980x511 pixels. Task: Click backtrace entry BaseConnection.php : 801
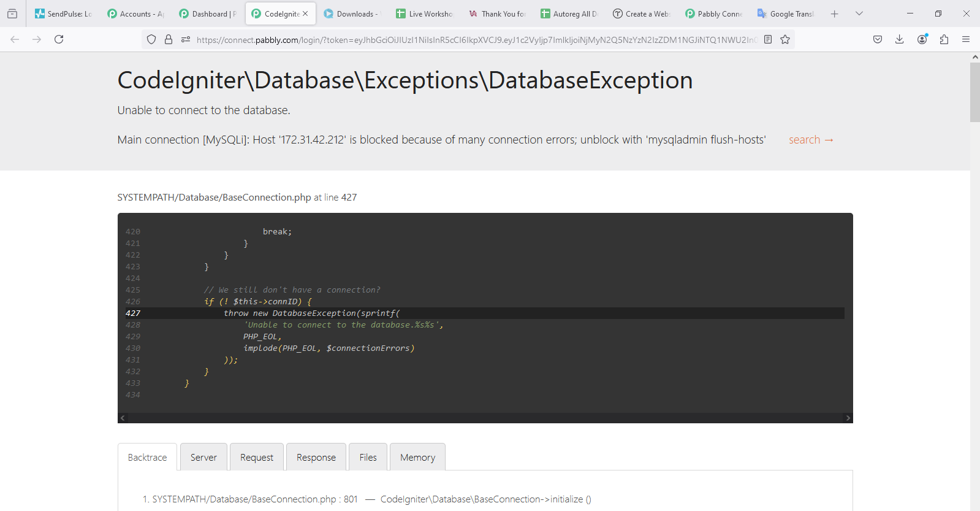(367, 499)
